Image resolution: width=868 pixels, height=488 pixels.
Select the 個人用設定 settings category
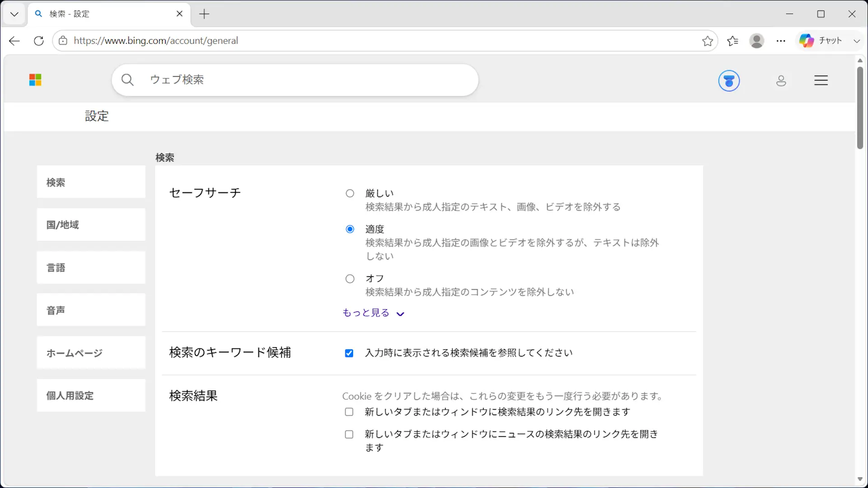[91, 395]
